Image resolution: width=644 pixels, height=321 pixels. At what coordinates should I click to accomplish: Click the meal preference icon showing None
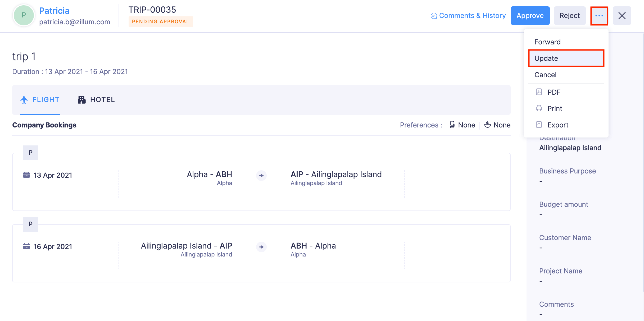point(488,125)
